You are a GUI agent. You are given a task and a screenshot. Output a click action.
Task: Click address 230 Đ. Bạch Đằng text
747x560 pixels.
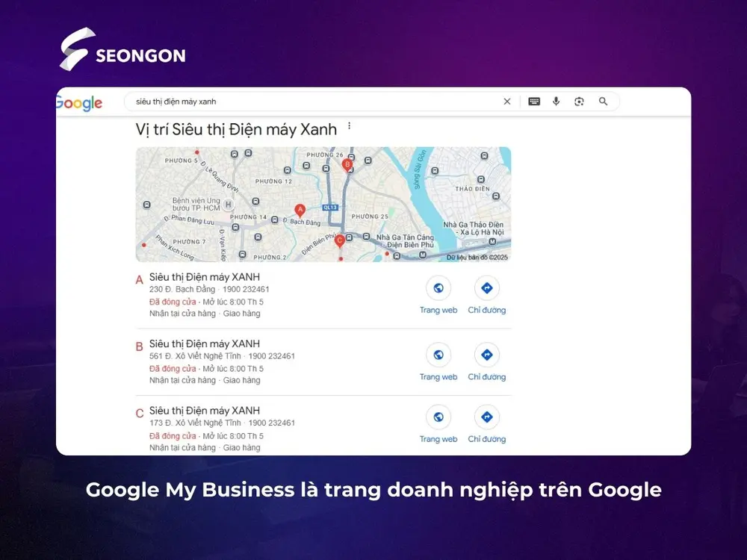[182, 289]
